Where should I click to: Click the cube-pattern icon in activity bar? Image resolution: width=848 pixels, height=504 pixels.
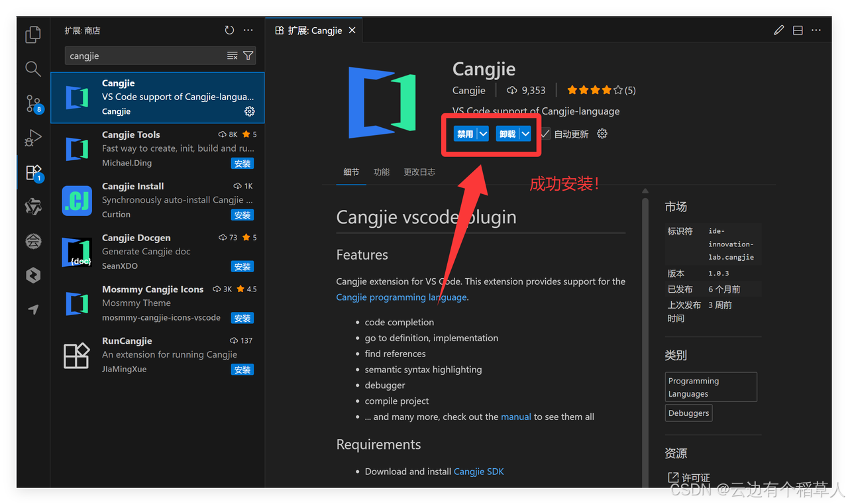[33, 207]
